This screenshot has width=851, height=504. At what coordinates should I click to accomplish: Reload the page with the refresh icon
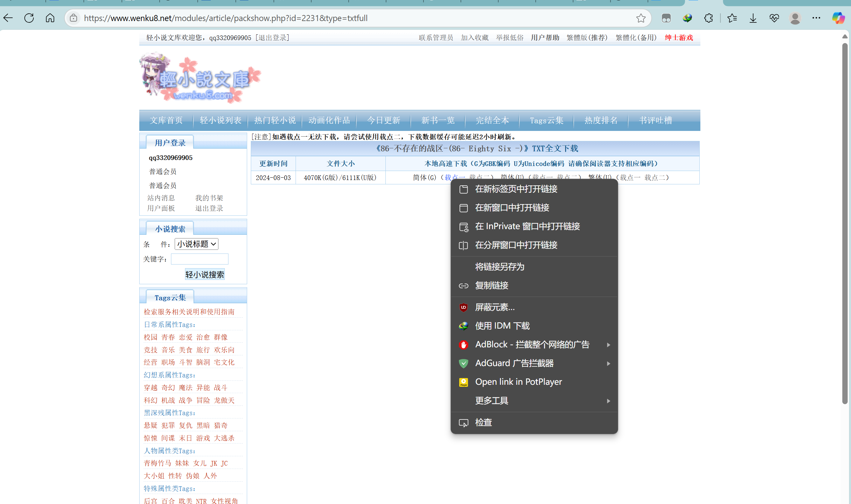tap(29, 18)
